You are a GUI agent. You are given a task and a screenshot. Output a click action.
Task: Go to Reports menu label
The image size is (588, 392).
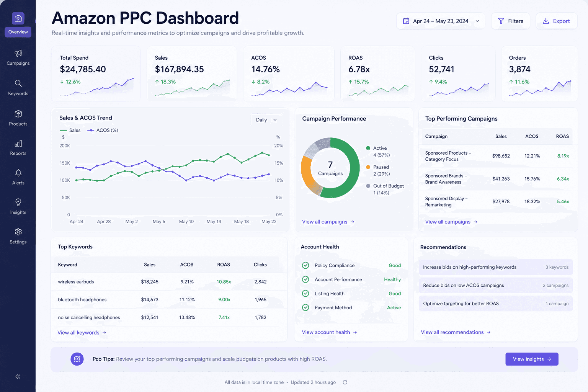point(18,153)
